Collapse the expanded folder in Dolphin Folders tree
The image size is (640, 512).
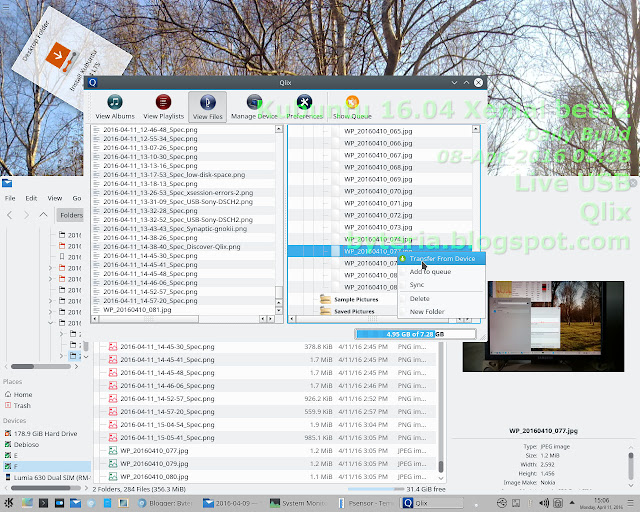tap(51, 323)
